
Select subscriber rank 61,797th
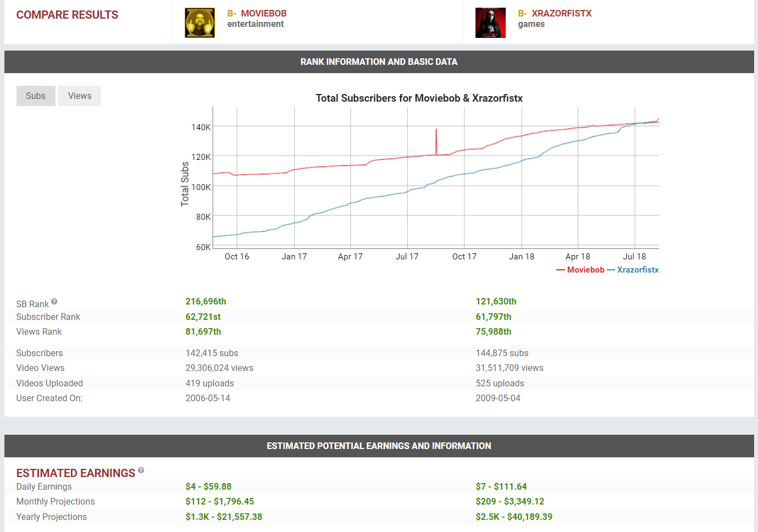[x=493, y=317]
